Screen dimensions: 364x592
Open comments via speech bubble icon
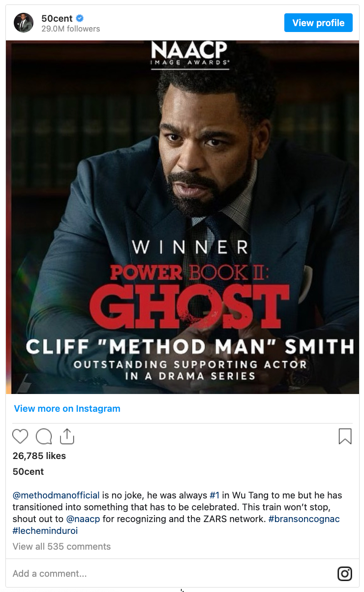pyautogui.click(x=44, y=436)
